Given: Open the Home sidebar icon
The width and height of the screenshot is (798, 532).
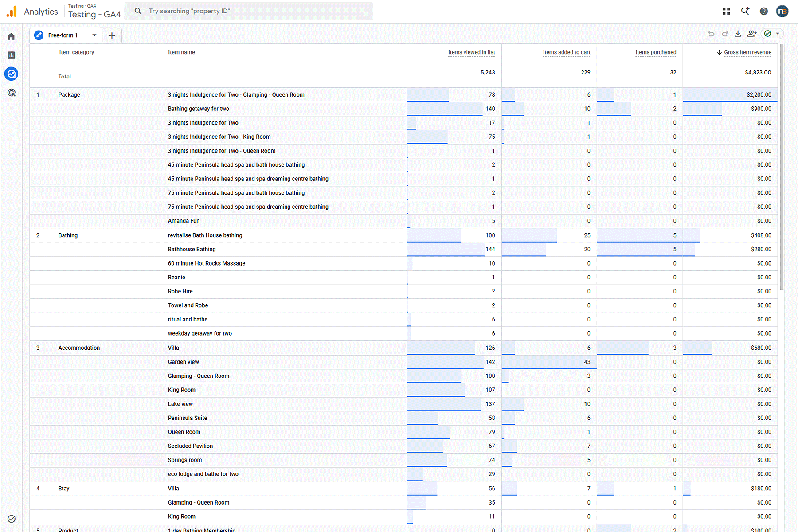Looking at the screenshot, I should [x=12, y=36].
